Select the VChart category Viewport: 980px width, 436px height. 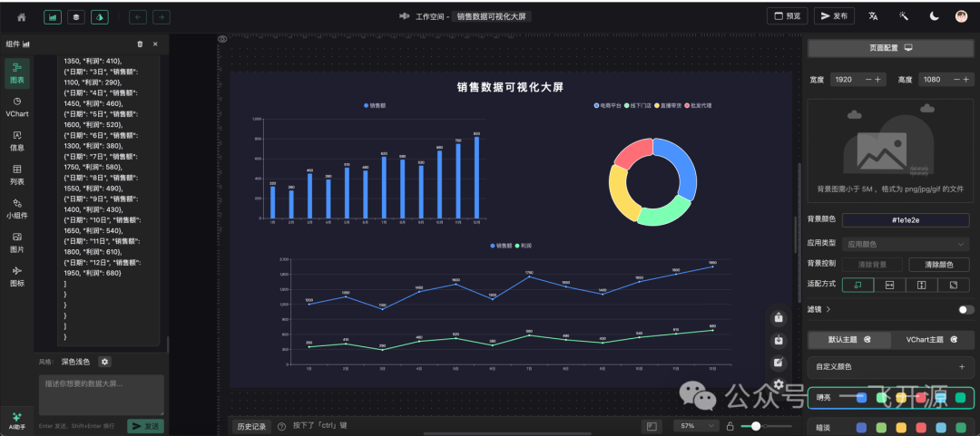pyautogui.click(x=17, y=108)
